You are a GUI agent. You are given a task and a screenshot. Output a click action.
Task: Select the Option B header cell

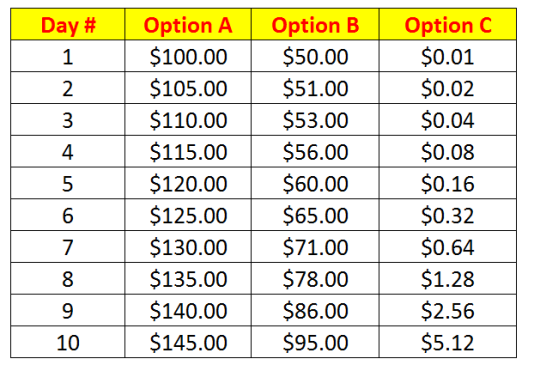point(315,25)
